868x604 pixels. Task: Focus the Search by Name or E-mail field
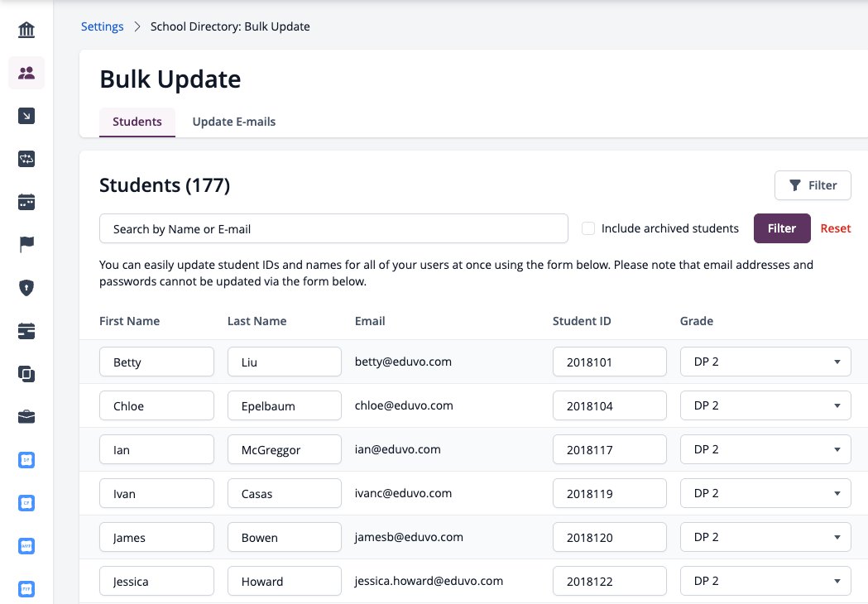333,228
